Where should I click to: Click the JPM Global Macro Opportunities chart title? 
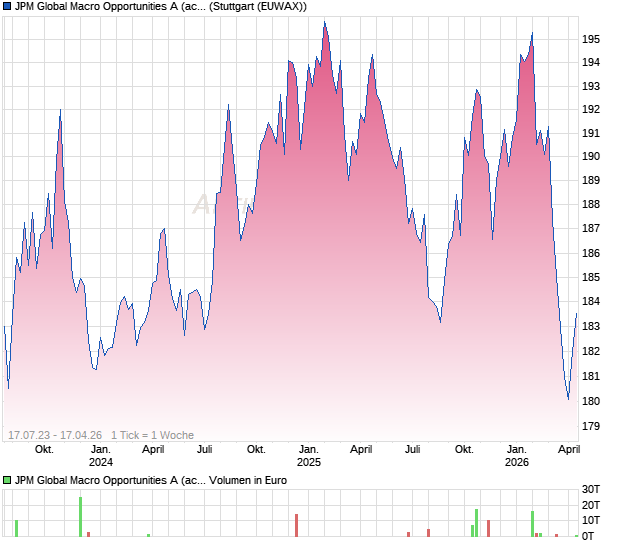pos(110,6)
